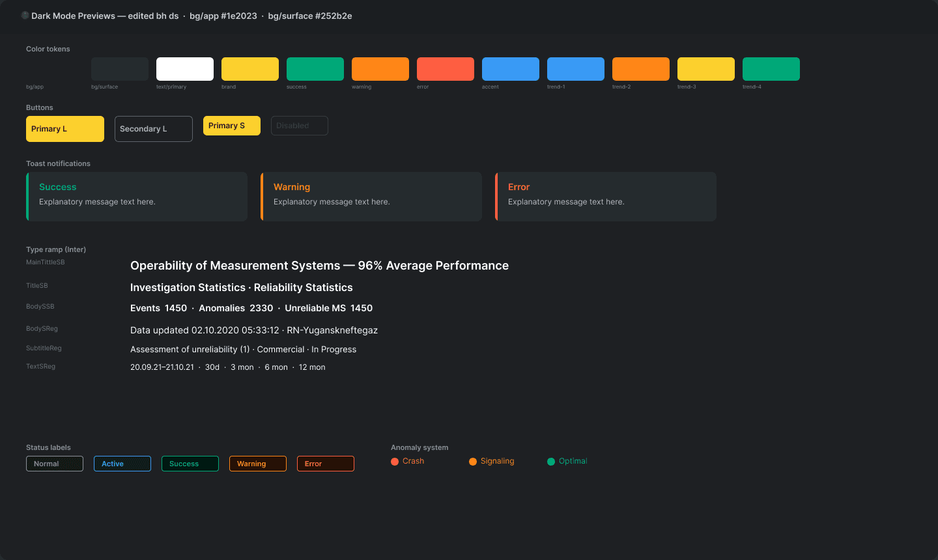Pick the bg/surface dark color swatch
The height and width of the screenshot is (560, 938).
point(120,69)
